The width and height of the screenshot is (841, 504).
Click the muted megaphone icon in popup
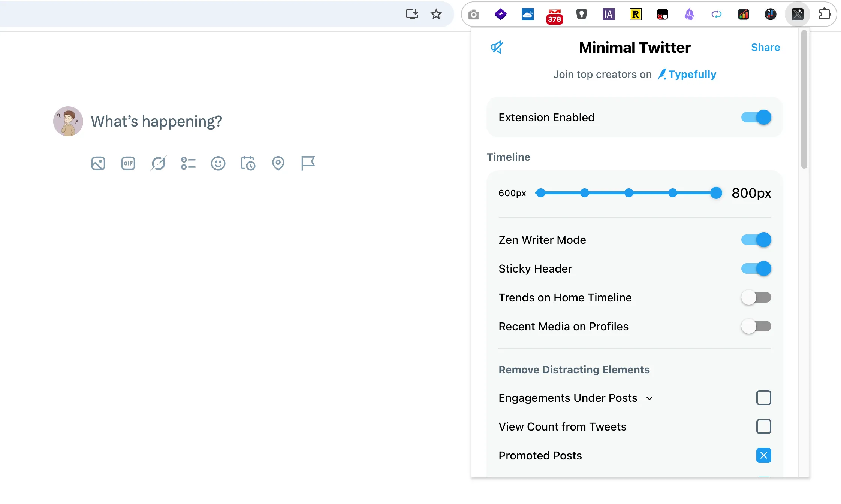click(497, 47)
